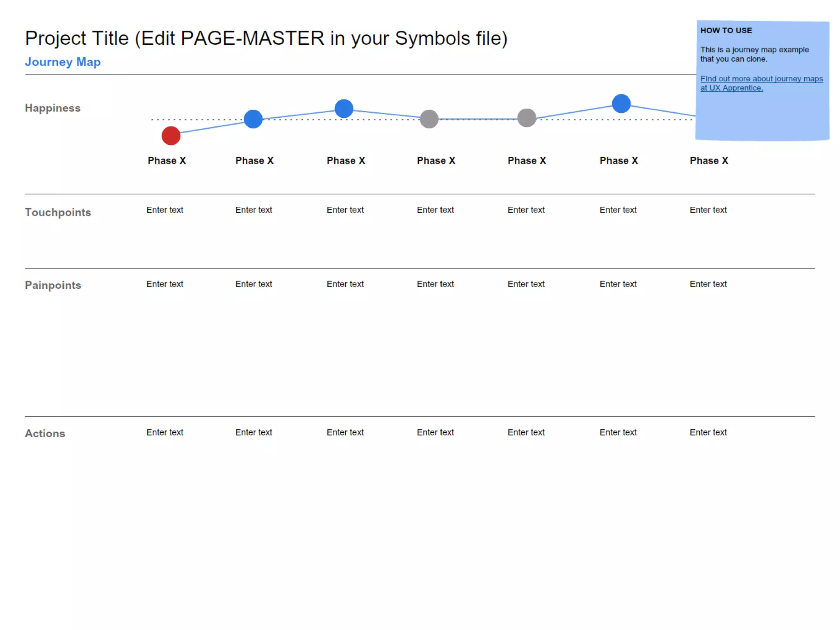
Task: Click the blue Journey Map subtitle
Action: 63,62
